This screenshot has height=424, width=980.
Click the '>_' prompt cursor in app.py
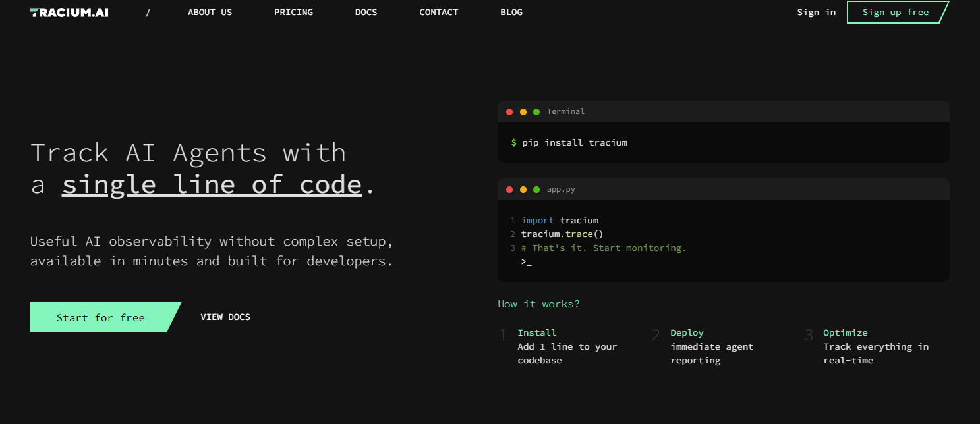point(526,262)
